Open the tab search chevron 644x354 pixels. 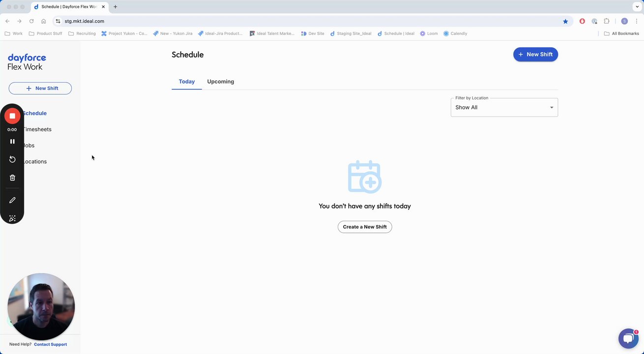tap(637, 7)
